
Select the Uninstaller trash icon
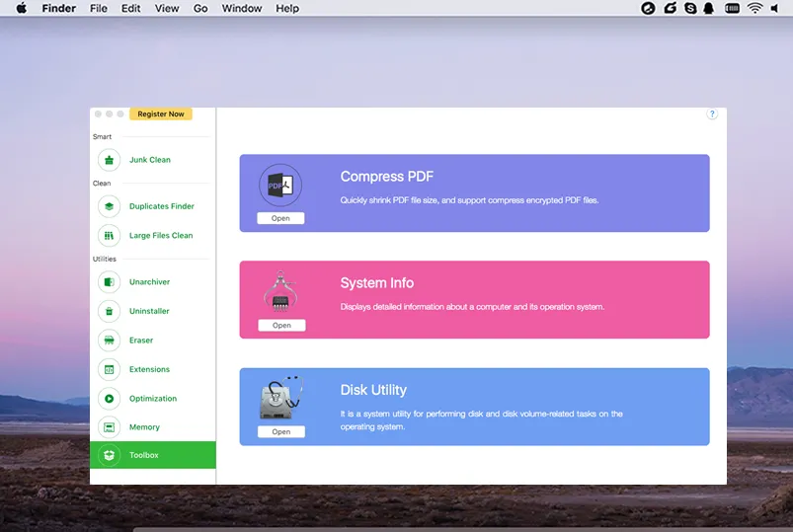coord(109,311)
